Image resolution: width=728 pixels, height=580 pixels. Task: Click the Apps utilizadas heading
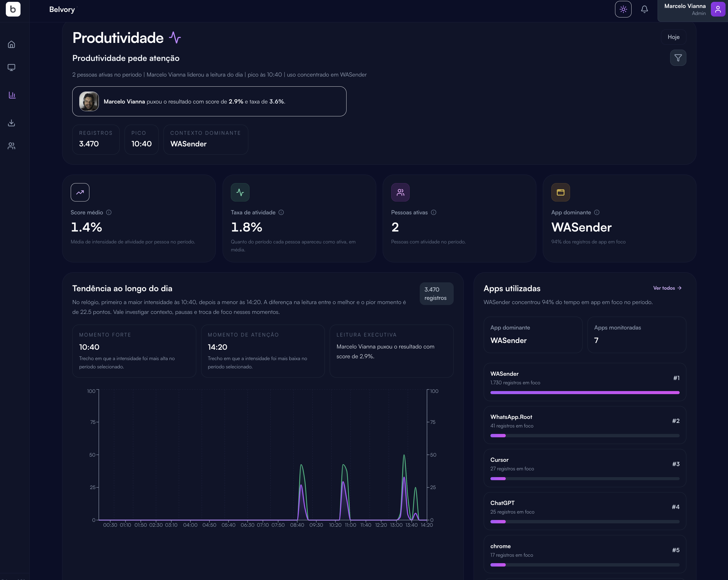512,288
